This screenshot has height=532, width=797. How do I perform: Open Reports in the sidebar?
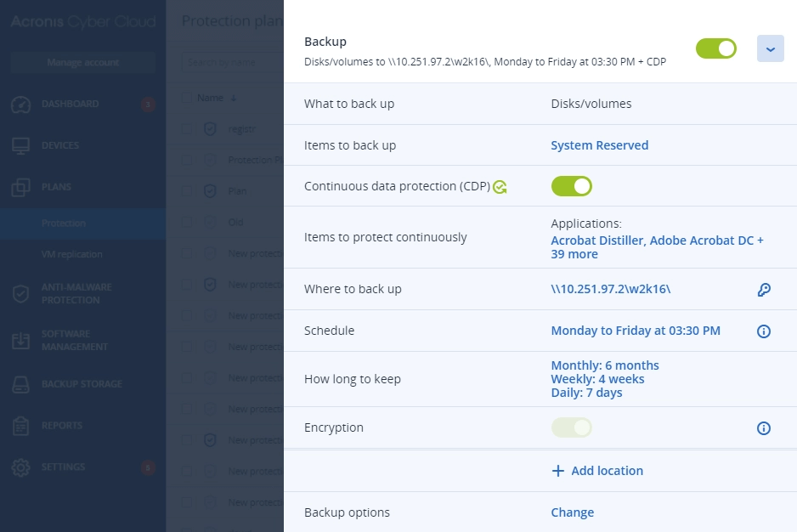(x=61, y=426)
